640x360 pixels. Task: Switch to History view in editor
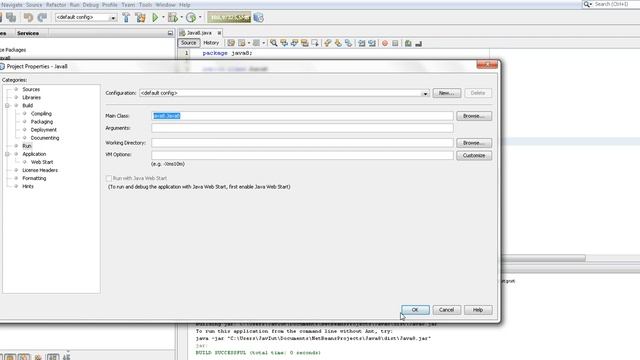pos(211,43)
